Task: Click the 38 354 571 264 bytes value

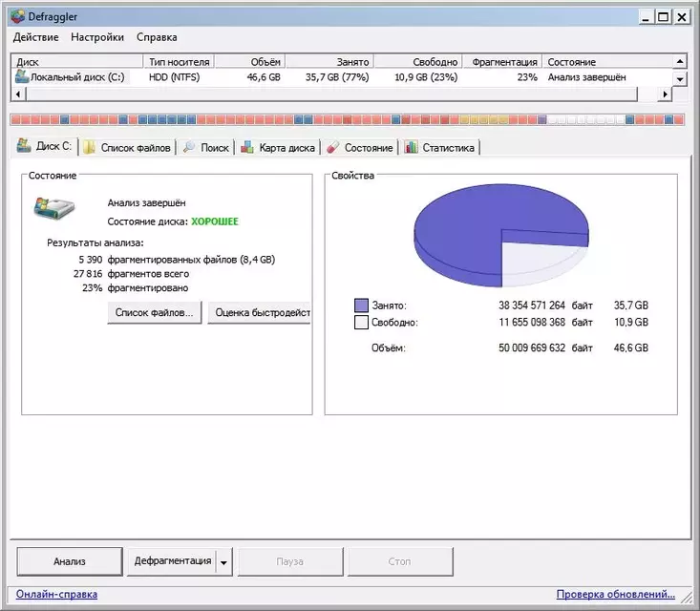Action: click(x=532, y=305)
